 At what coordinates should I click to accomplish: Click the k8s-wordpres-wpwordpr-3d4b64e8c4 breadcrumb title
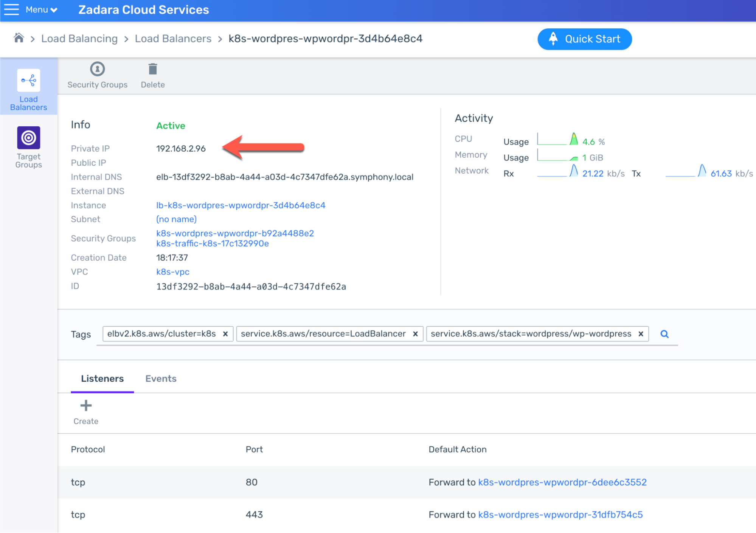tap(325, 39)
